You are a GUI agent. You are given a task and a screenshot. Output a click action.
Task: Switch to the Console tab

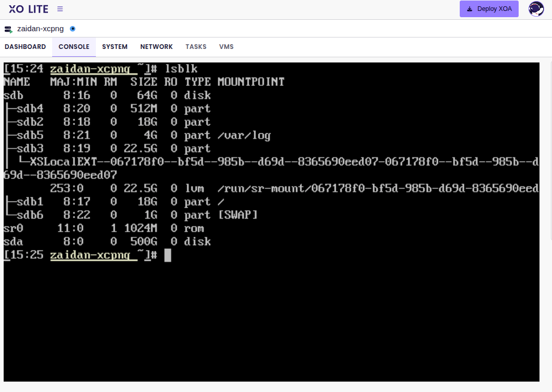point(74,47)
